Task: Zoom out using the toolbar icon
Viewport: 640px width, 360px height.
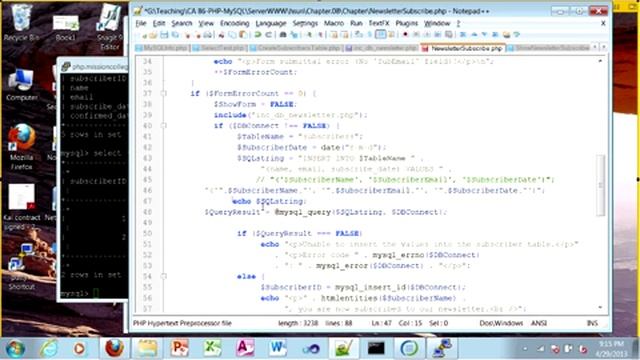Action: pyautogui.click(x=320, y=35)
